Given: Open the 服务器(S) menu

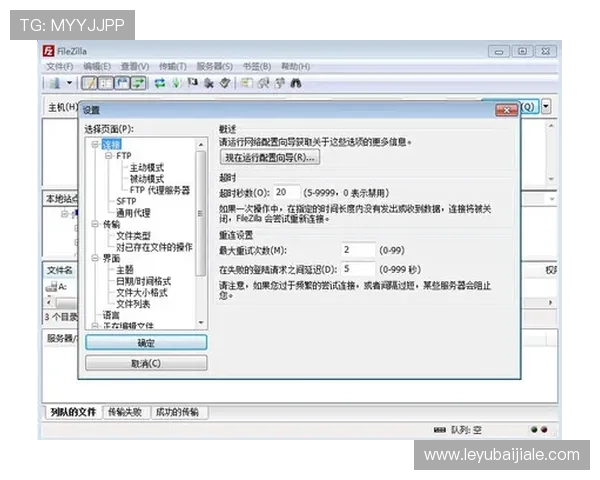Looking at the screenshot, I should [214, 67].
